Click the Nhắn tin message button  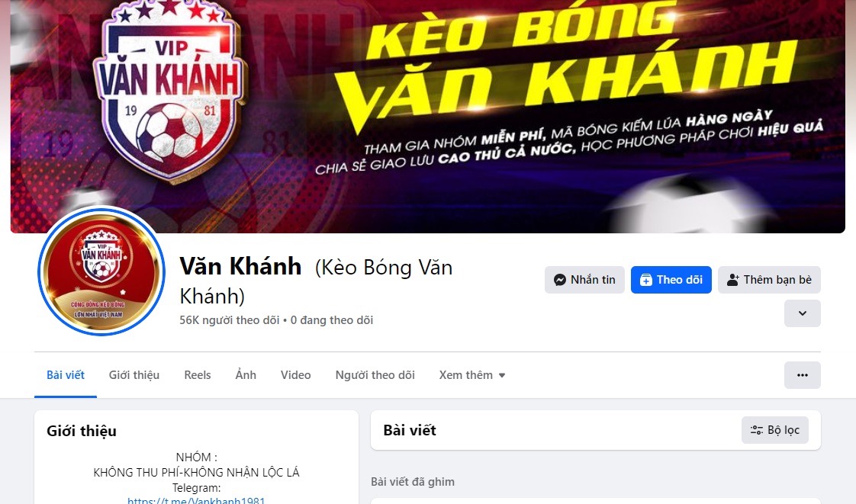point(584,280)
